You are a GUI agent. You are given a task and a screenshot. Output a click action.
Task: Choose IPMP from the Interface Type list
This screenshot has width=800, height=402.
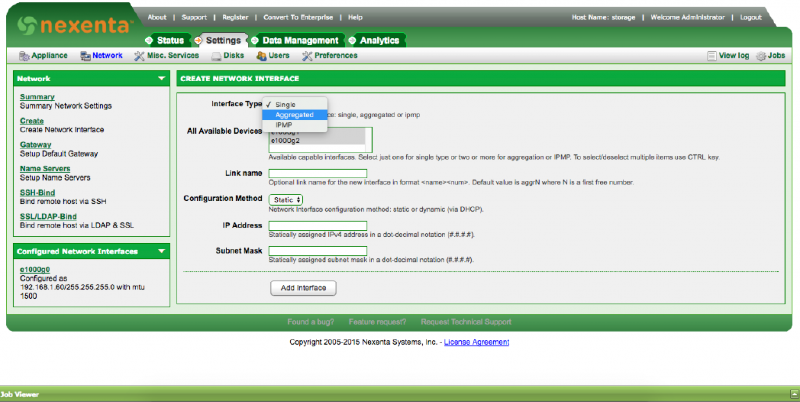[x=284, y=124]
